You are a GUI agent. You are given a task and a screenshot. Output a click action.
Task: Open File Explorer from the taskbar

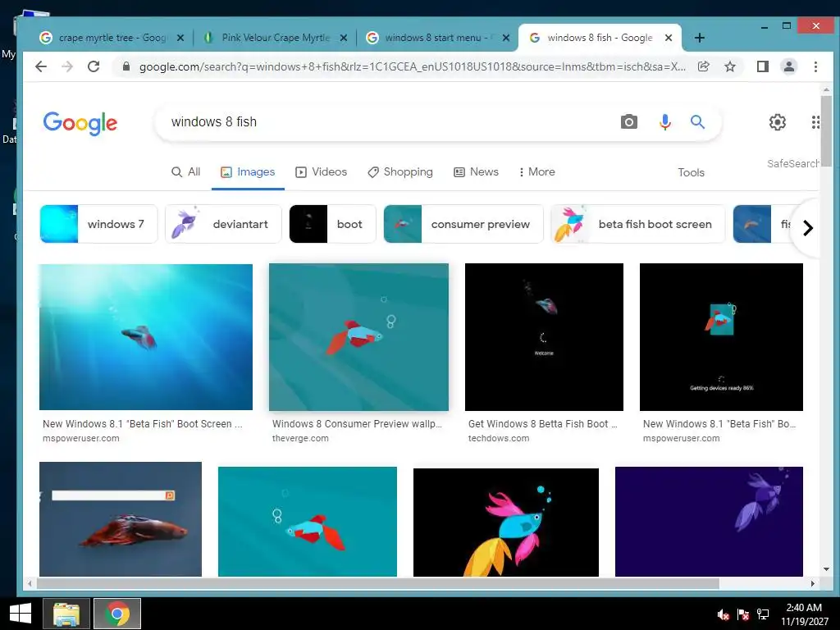(x=66, y=614)
